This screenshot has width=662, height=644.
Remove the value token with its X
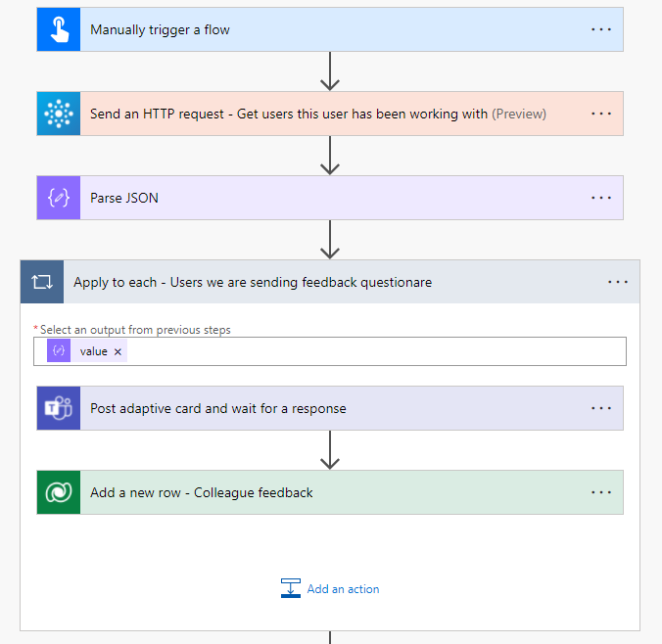(118, 352)
